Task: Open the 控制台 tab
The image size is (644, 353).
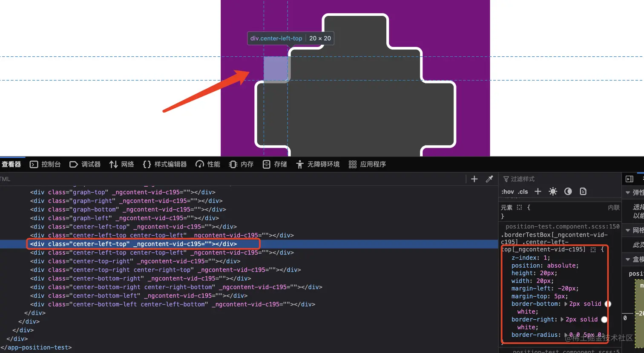Action: (45, 165)
